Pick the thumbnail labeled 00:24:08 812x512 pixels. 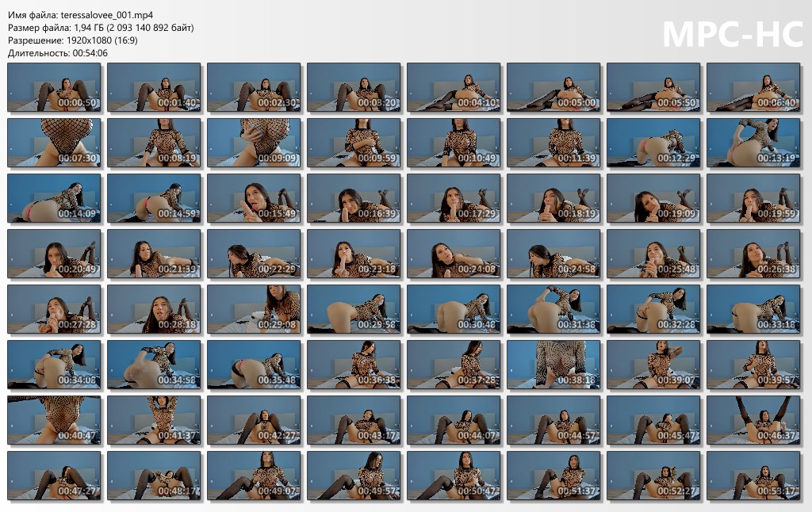(x=454, y=254)
